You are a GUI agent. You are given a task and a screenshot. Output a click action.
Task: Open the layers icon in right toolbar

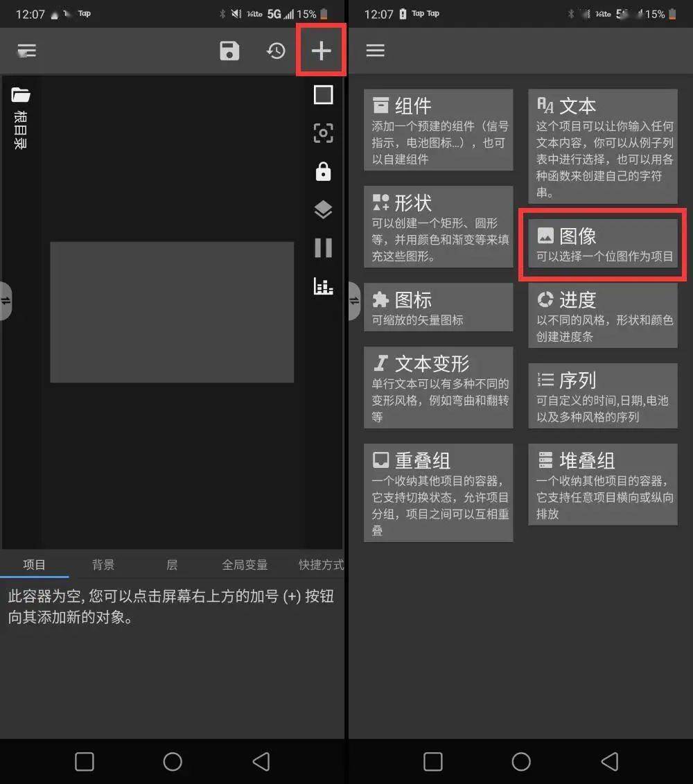coord(323,210)
